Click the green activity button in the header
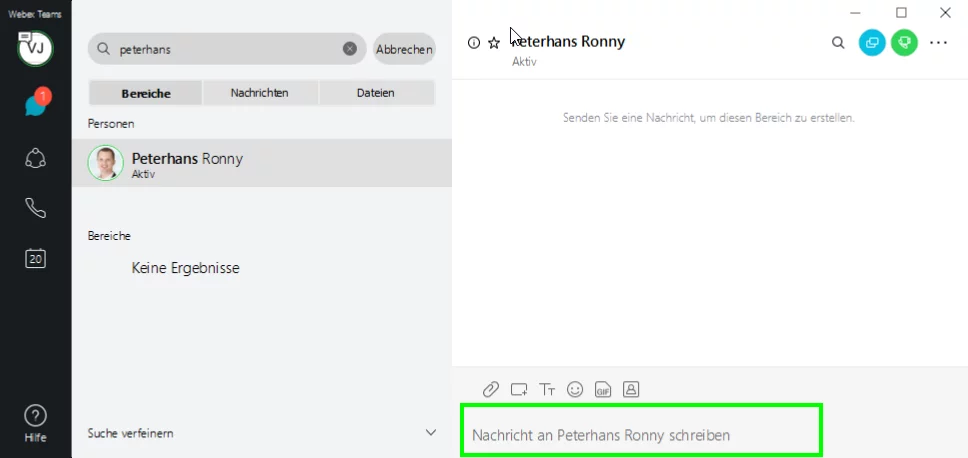 pos(904,43)
